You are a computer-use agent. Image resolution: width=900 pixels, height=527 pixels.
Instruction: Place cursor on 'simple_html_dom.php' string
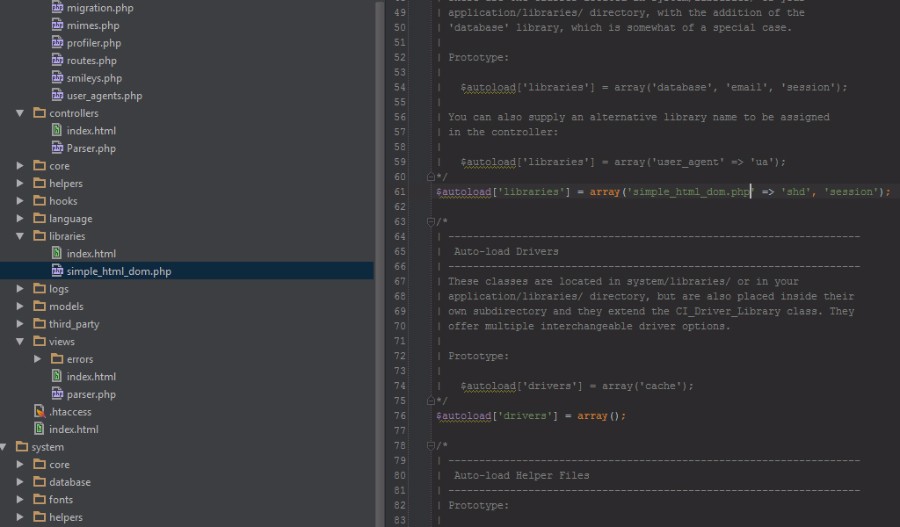pyautogui.click(x=689, y=192)
